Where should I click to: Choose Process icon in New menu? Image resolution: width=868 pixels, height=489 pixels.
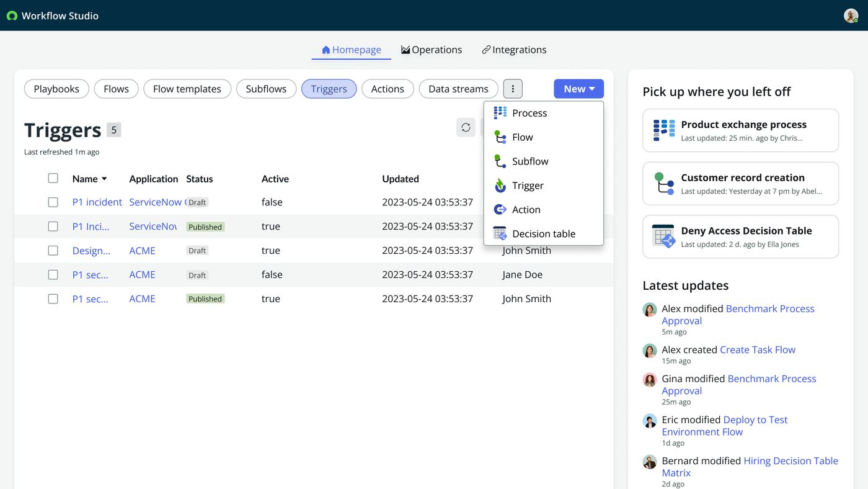(500, 113)
